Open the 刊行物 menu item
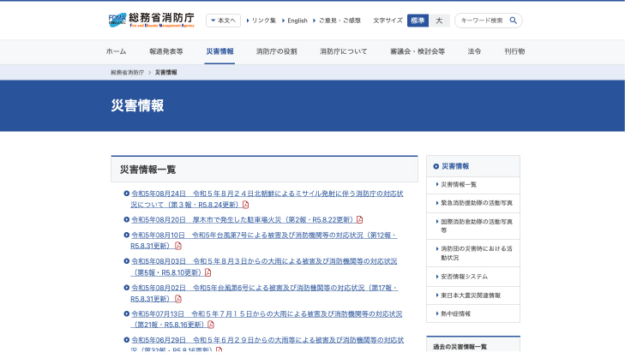Screen dimensions: 625x364 pyautogui.click(x=514, y=51)
